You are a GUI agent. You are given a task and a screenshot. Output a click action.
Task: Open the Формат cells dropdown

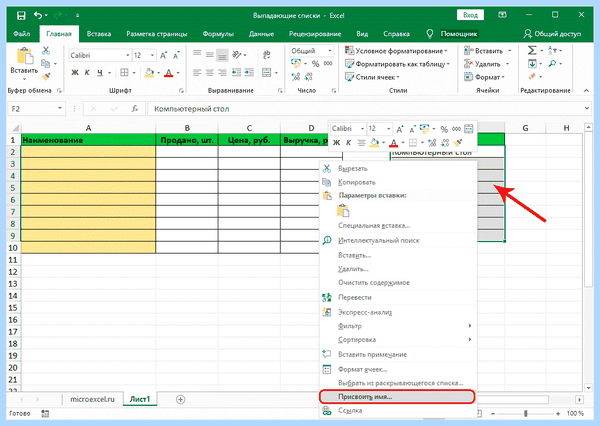click(484, 77)
